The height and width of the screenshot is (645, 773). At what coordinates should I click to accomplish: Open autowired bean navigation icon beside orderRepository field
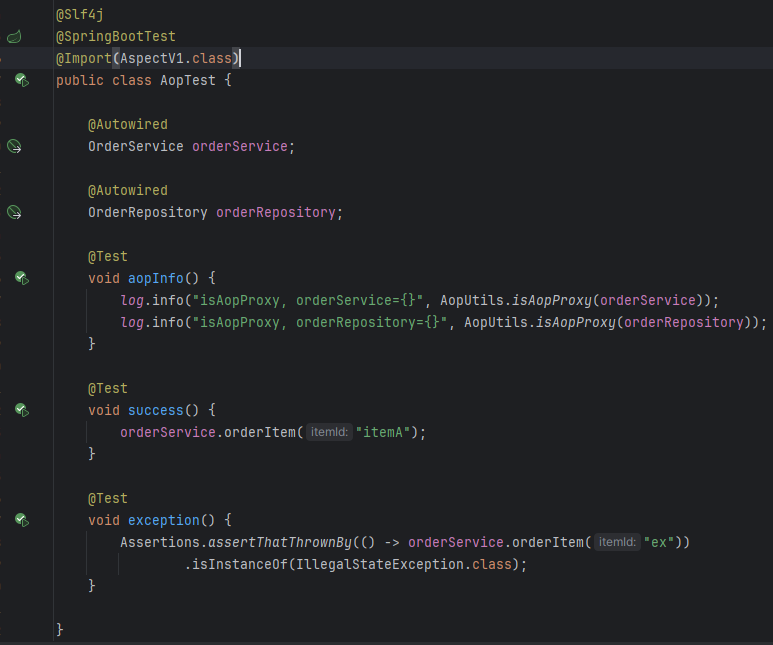point(14,213)
